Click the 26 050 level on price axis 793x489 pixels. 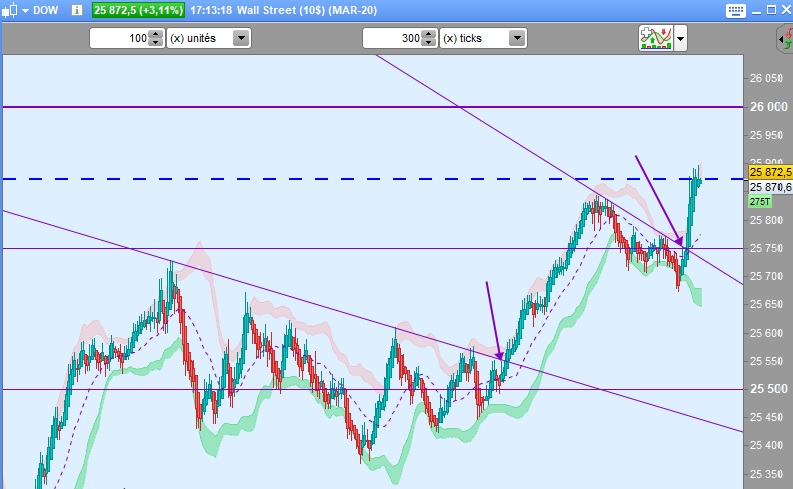click(x=766, y=78)
